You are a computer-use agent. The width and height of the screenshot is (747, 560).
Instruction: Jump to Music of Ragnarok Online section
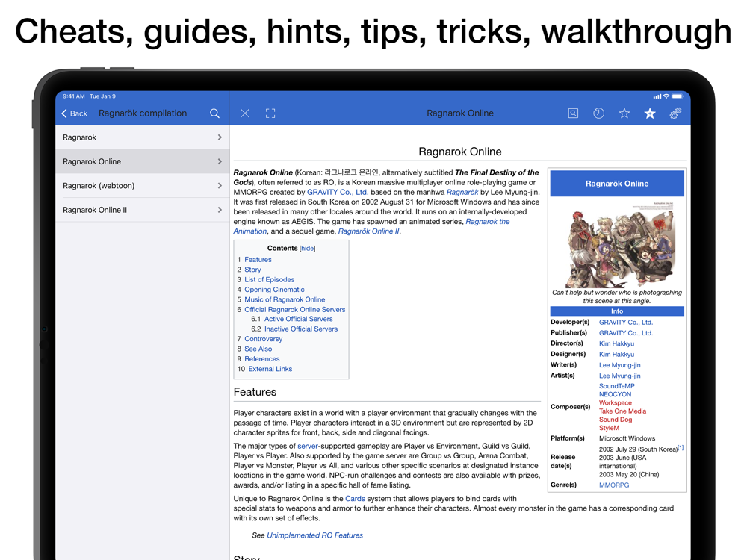pyautogui.click(x=285, y=299)
